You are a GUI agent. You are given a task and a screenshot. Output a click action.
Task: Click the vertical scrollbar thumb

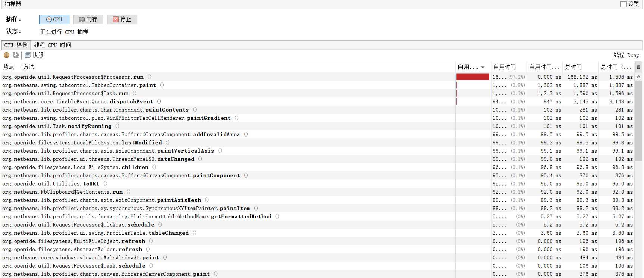(638, 120)
